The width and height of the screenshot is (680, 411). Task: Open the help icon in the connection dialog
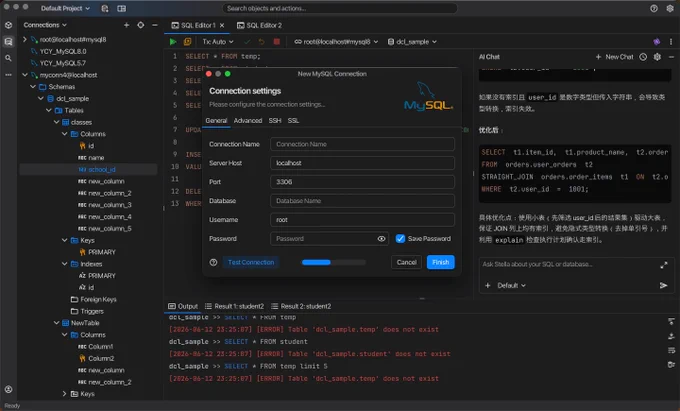click(213, 262)
